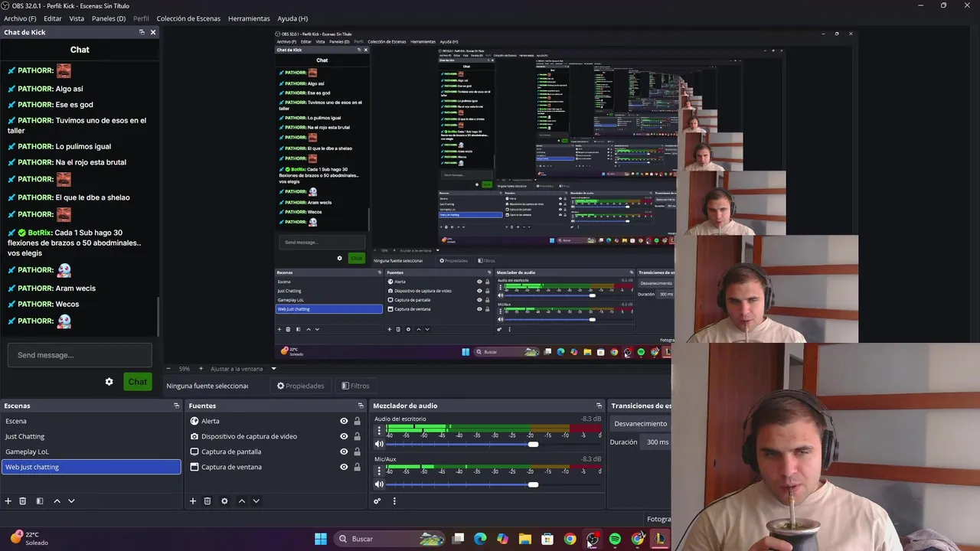Click the green Chat send button

point(138,382)
